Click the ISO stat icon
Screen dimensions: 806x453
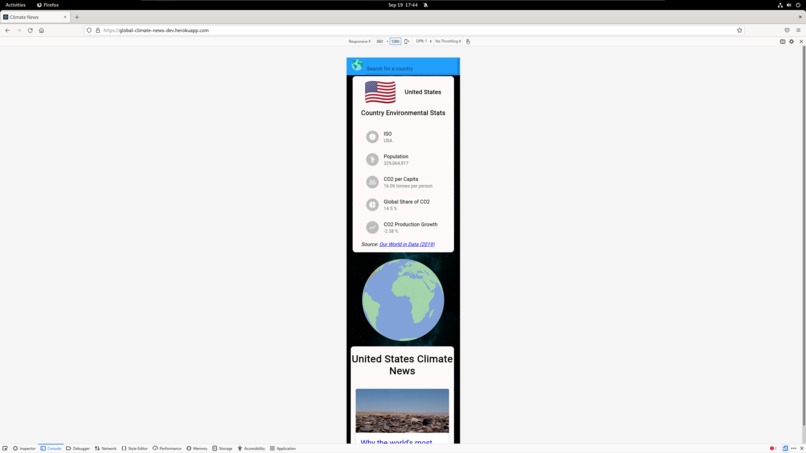(372, 137)
